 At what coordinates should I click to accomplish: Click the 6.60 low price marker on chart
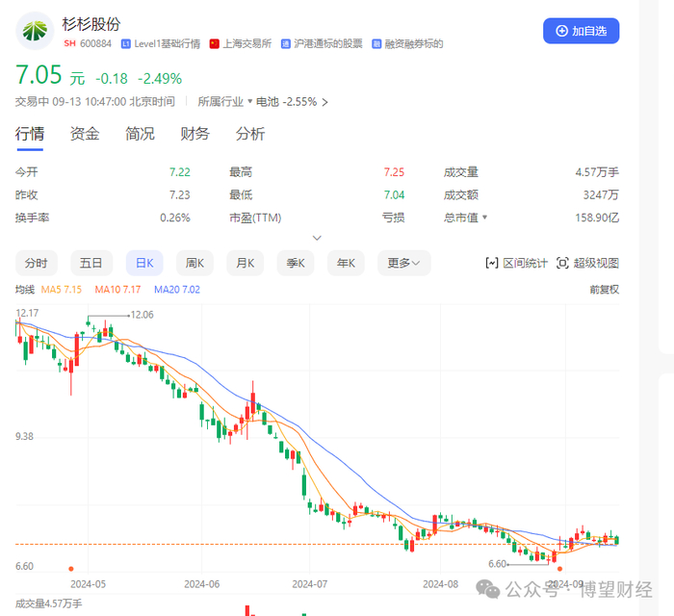pyautogui.click(x=498, y=564)
